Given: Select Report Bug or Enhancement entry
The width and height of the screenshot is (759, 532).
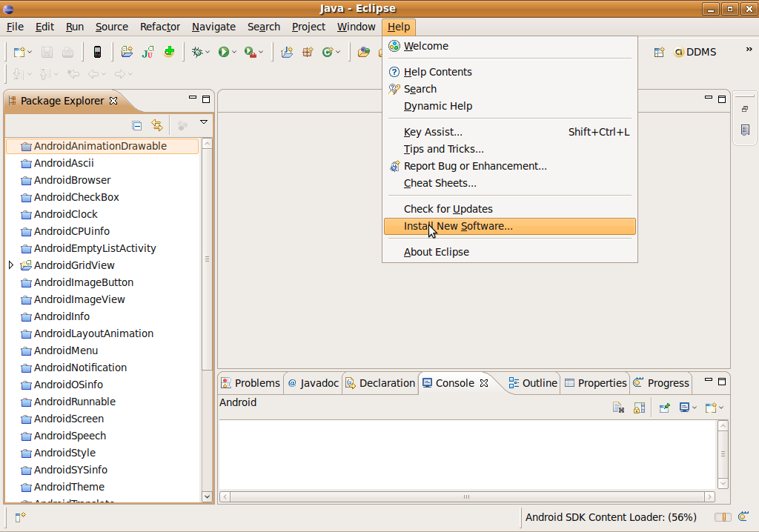Looking at the screenshot, I should [x=510, y=166].
